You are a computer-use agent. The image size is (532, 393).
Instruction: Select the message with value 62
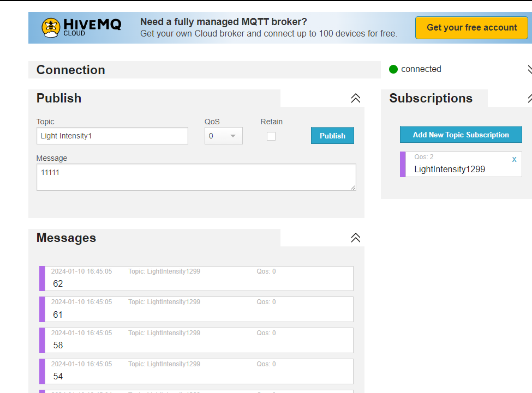pos(196,279)
